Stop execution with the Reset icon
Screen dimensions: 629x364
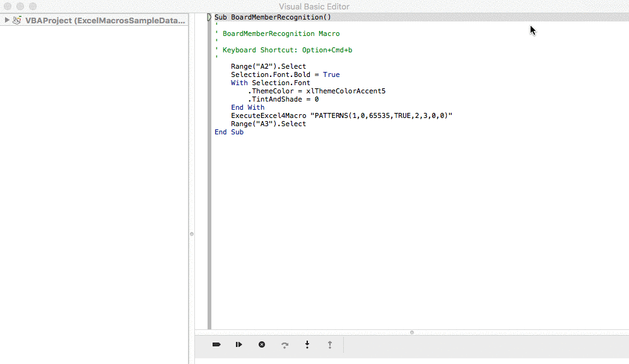point(262,344)
